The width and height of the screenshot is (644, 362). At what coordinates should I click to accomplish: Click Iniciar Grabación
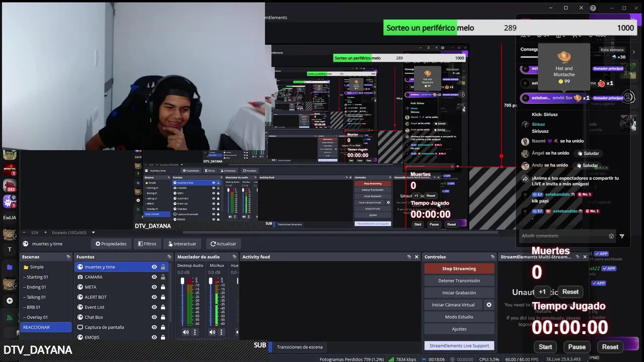coord(459,293)
